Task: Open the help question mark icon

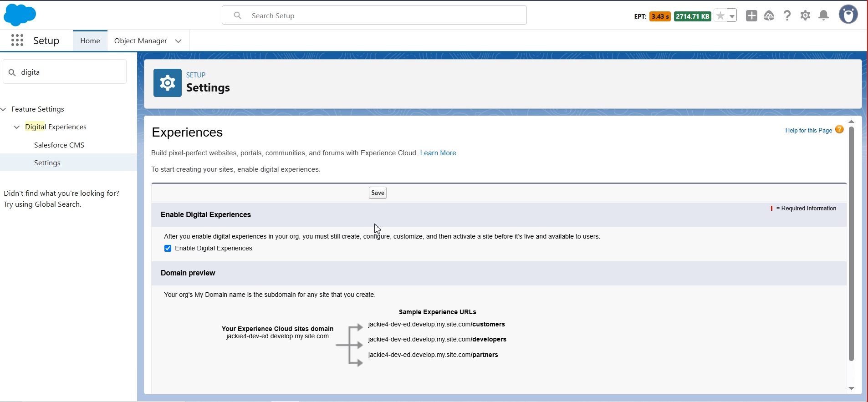Action: pos(787,16)
